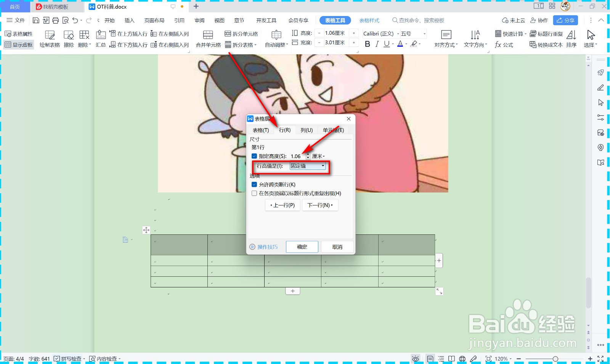
Task: Click 确定 to confirm dialog
Action: (x=302, y=247)
